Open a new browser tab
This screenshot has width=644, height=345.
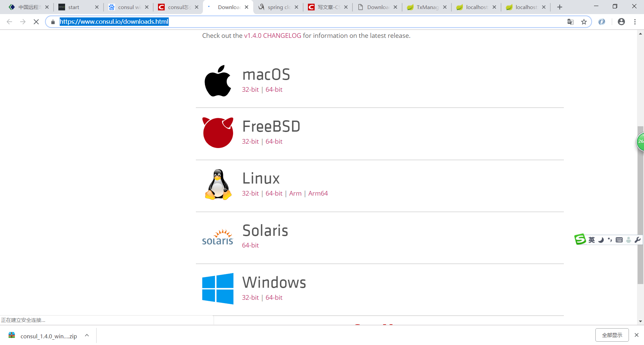[x=559, y=7]
